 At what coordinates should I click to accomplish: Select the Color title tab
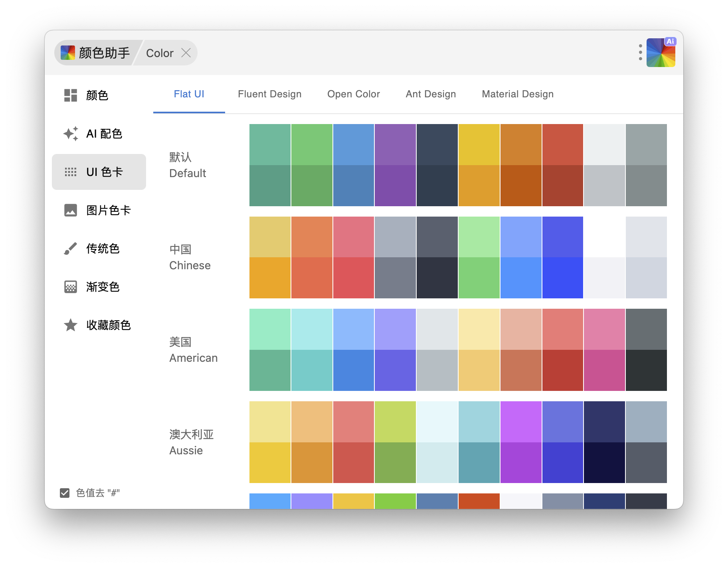point(160,53)
